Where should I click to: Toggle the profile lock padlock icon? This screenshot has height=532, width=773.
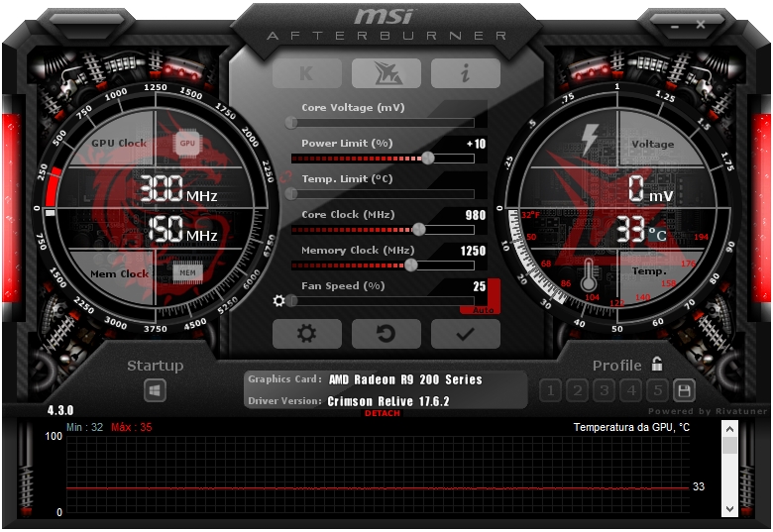coord(657,364)
